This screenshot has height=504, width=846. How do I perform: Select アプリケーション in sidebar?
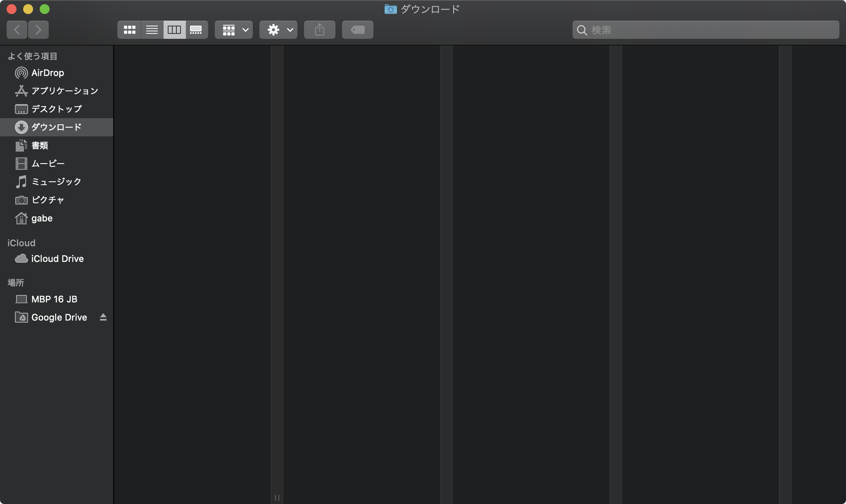tap(65, 90)
